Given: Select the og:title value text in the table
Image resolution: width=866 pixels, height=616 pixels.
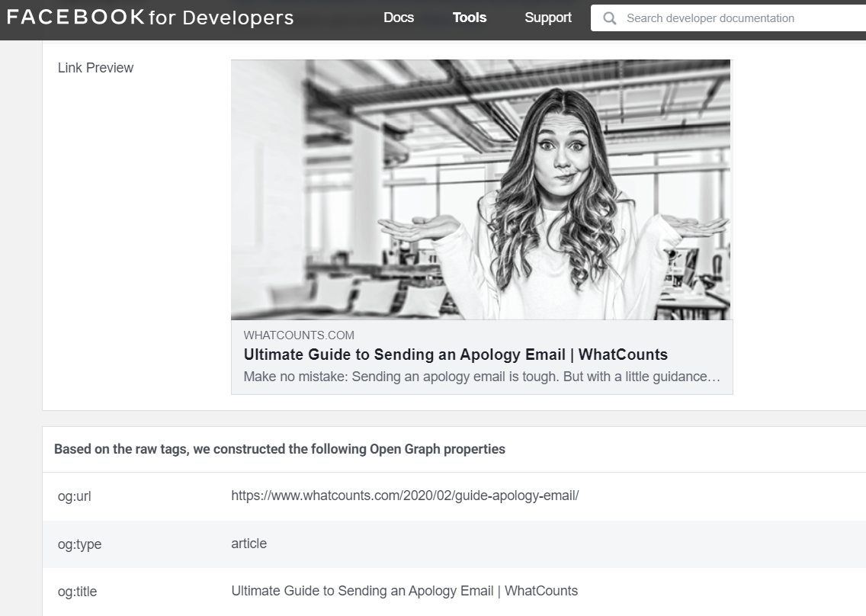Looking at the screenshot, I should [x=404, y=591].
